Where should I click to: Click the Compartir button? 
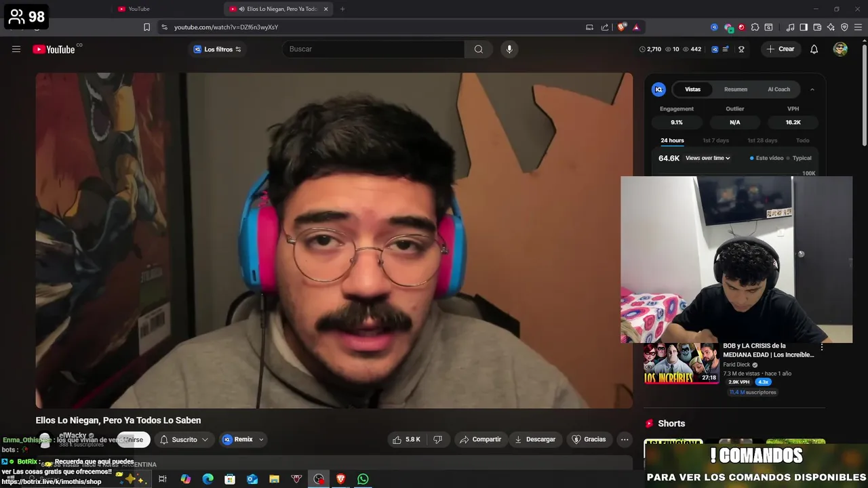(x=480, y=439)
